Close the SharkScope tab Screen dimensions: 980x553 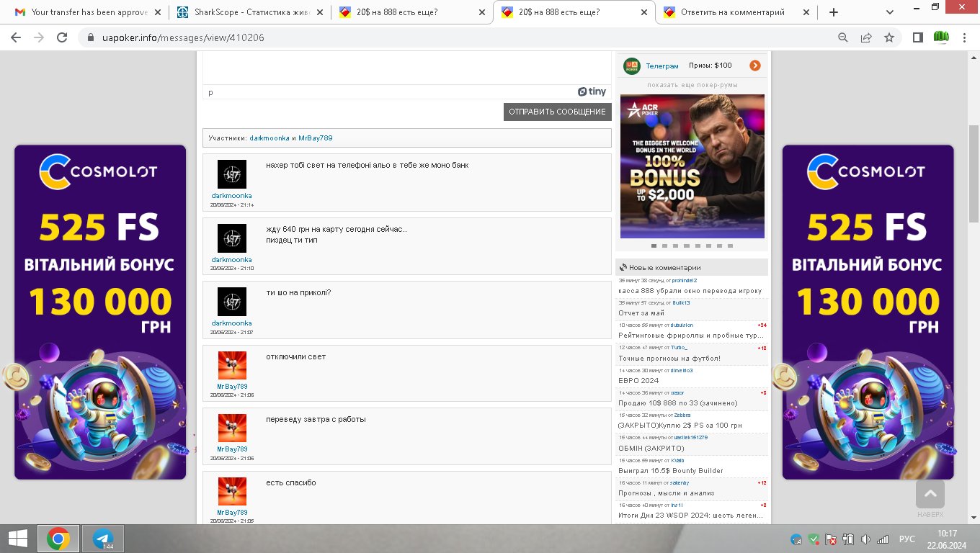318,12
